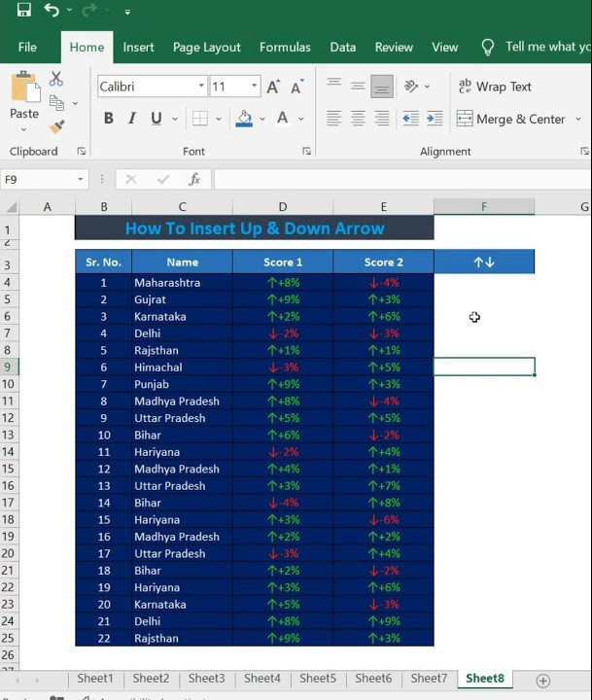Click the Insert Function fx icon
592x700 pixels.
pyautogui.click(x=194, y=180)
